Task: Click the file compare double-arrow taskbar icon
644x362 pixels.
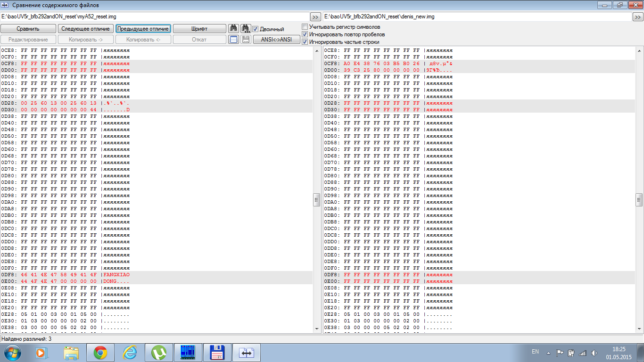Action: (x=247, y=352)
